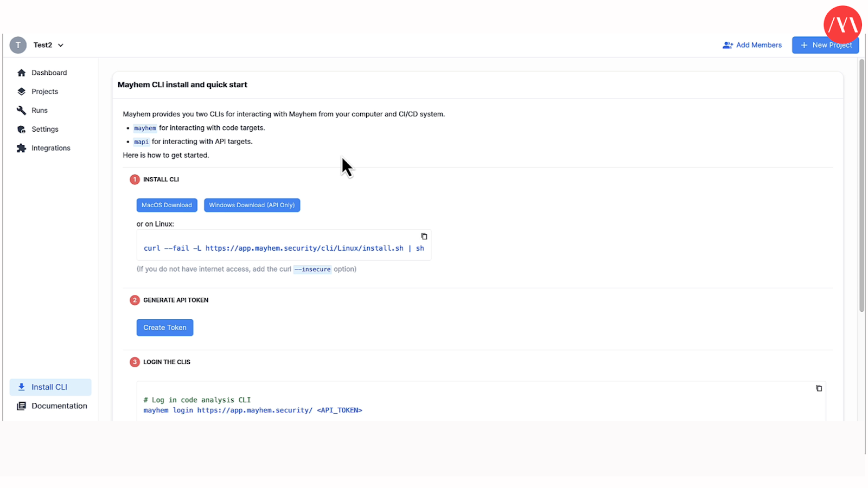This screenshot has width=868, height=488.
Task: Click the 'mayhem' code label in list
Action: pos(145,129)
